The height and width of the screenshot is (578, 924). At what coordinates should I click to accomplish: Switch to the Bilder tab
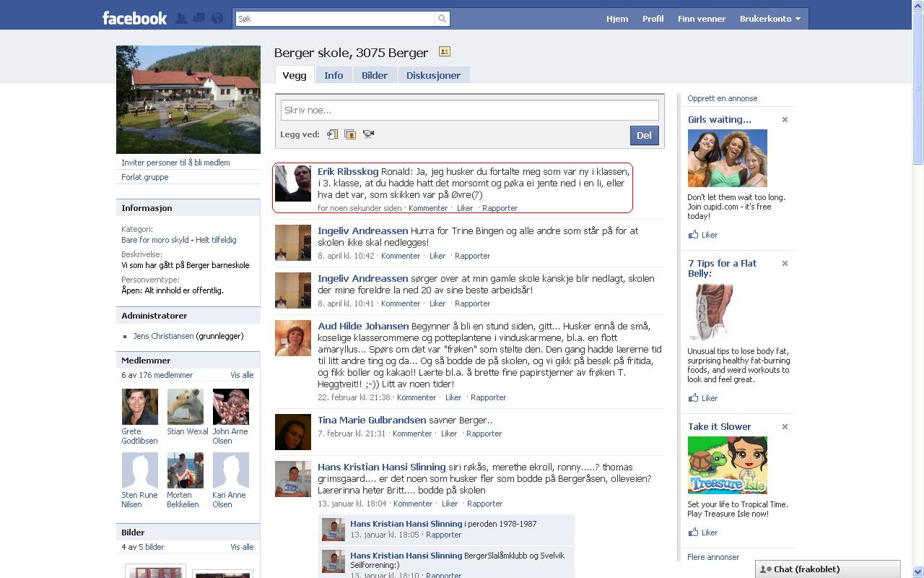(375, 75)
